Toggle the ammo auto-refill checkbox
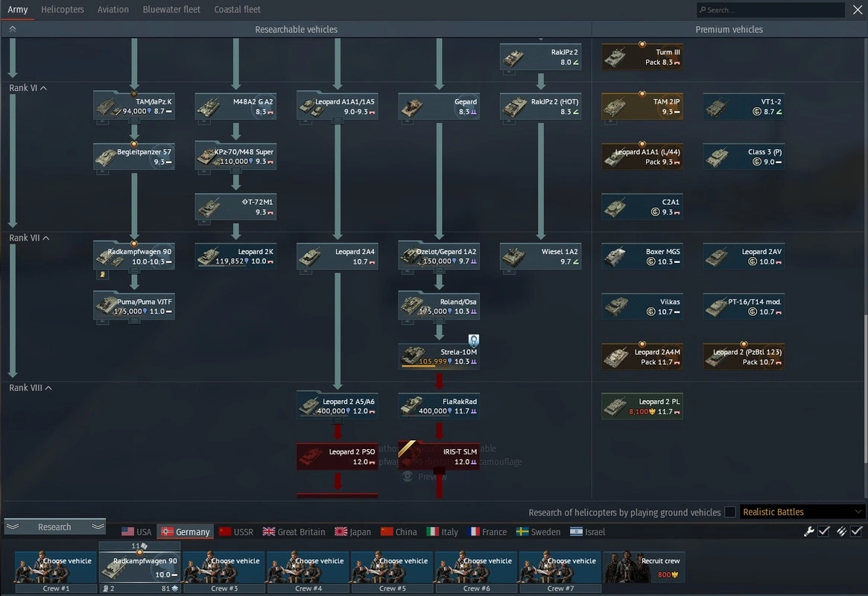The height and width of the screenshot is (596, 868). pyautogui.click(x=856, y=531)
